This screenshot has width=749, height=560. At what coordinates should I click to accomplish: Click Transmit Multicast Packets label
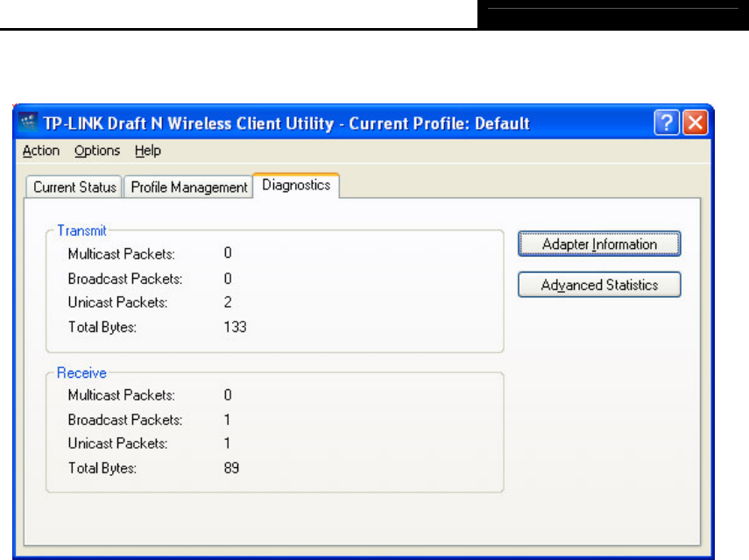pos(122,254)
